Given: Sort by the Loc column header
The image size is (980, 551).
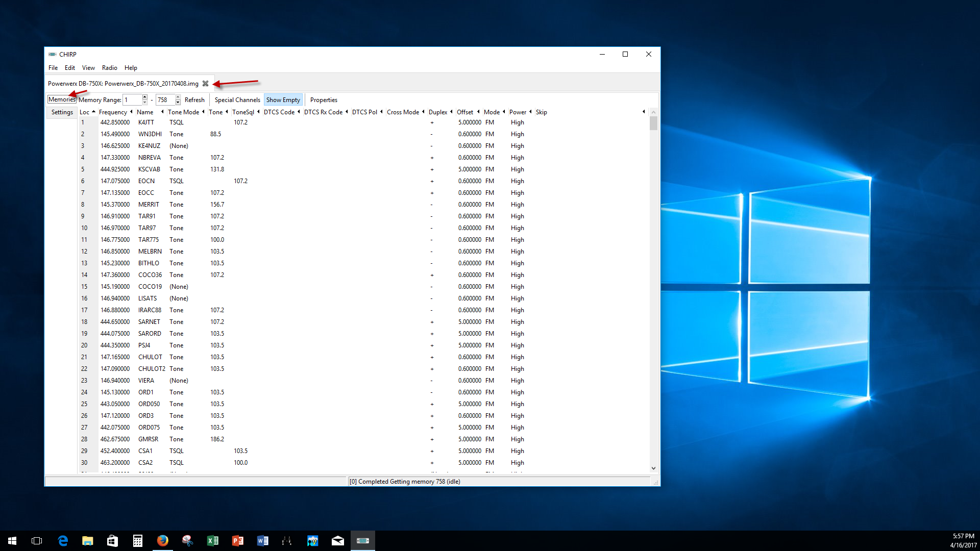Looking at the screenshot, I should coord(87,112).
